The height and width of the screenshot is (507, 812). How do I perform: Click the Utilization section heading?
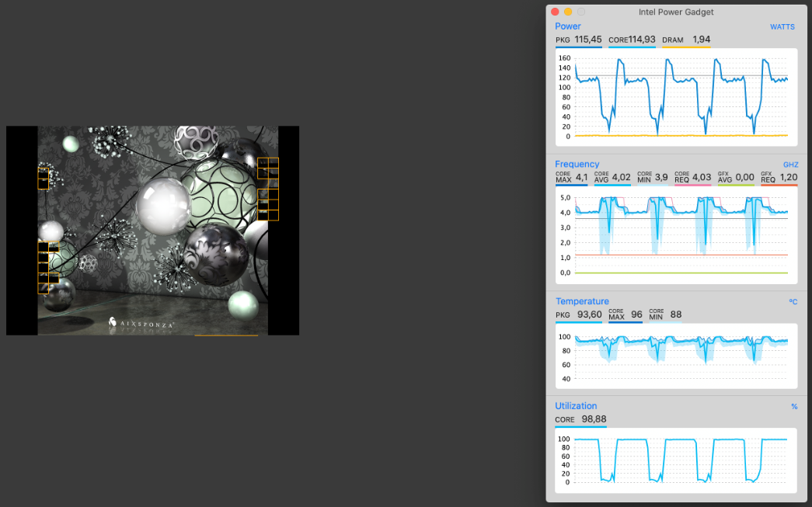(576, 406)
